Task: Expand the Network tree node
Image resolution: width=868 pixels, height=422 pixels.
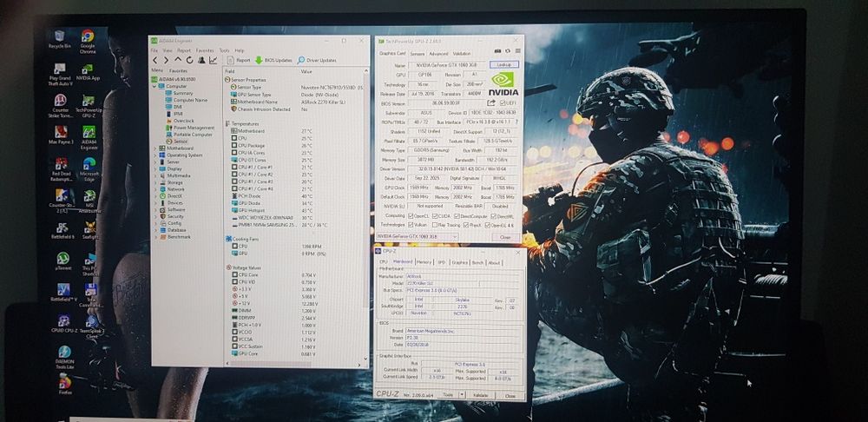Action: click(155, 188)
